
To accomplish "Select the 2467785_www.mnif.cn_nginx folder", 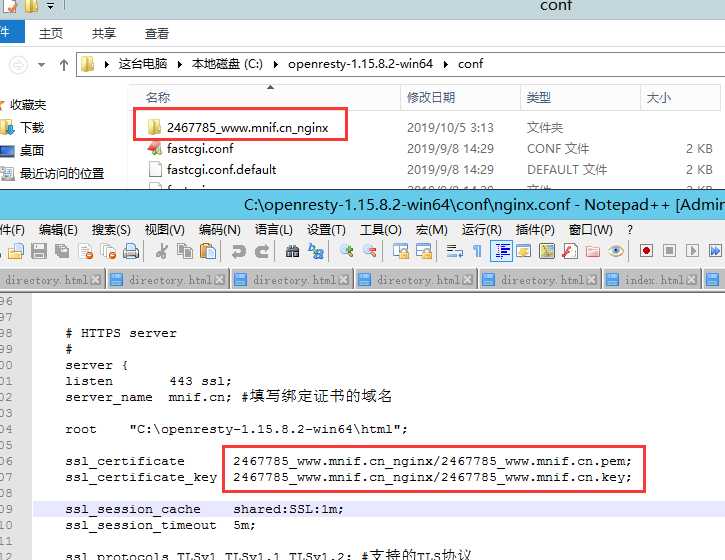I will 247,127.
